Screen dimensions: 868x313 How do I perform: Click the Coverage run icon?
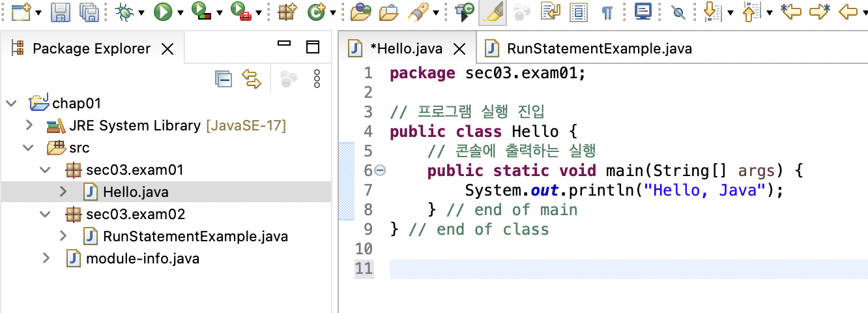pos(201,11)
